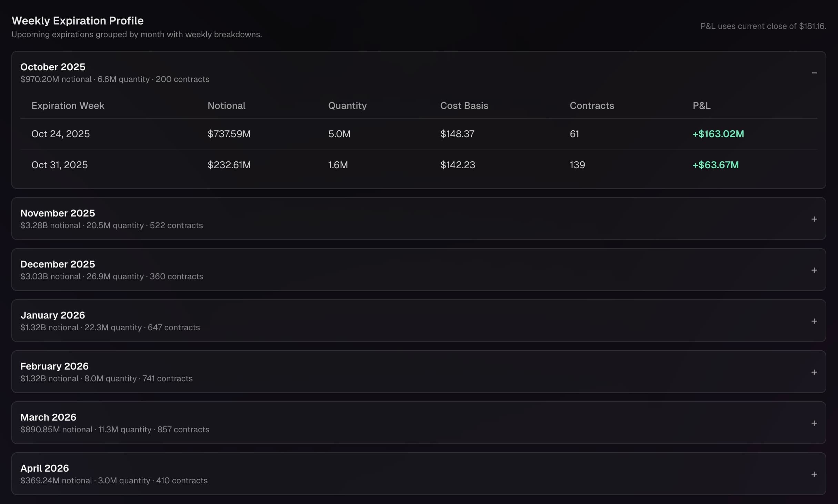Click the +$163.02M P&L value
This screenshot has width=838, height=504.
[718, 134]
